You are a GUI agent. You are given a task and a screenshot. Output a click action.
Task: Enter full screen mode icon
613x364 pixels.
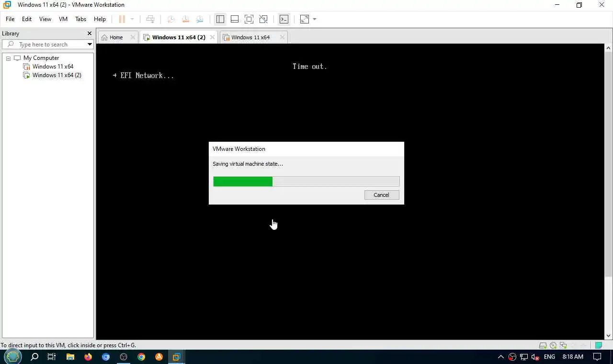point(249,19)
